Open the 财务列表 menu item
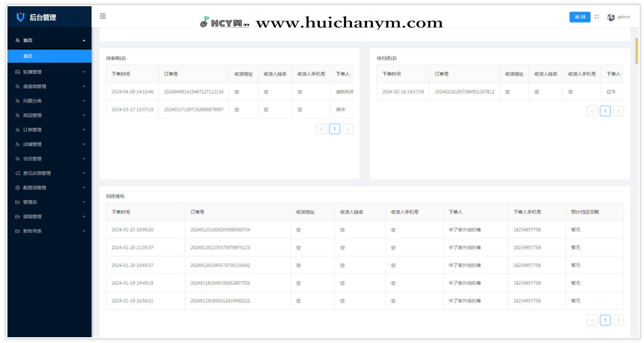 pyautogui.click(x=33, y=231)
